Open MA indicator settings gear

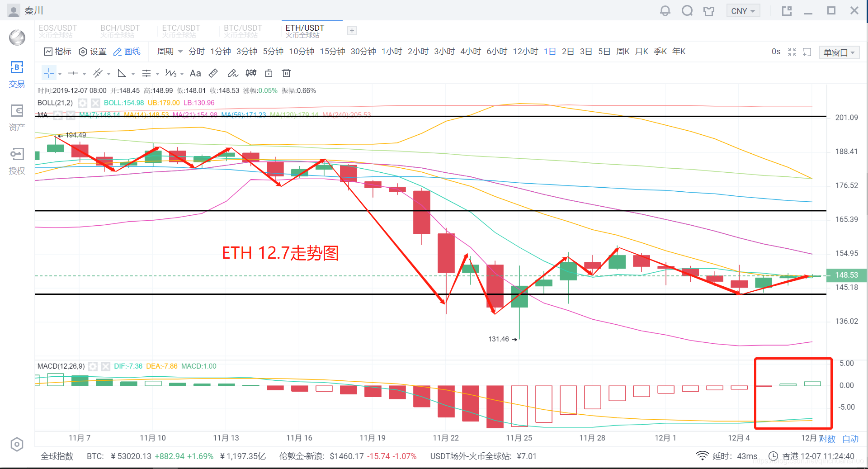tap(58, 115)
